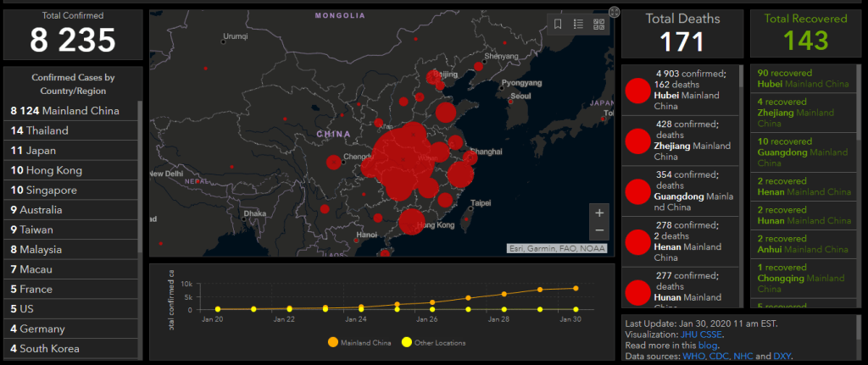This screenshot has height=365, width=868.
Task: Select Thailand in the confirmed cases list
Action: 40,131
